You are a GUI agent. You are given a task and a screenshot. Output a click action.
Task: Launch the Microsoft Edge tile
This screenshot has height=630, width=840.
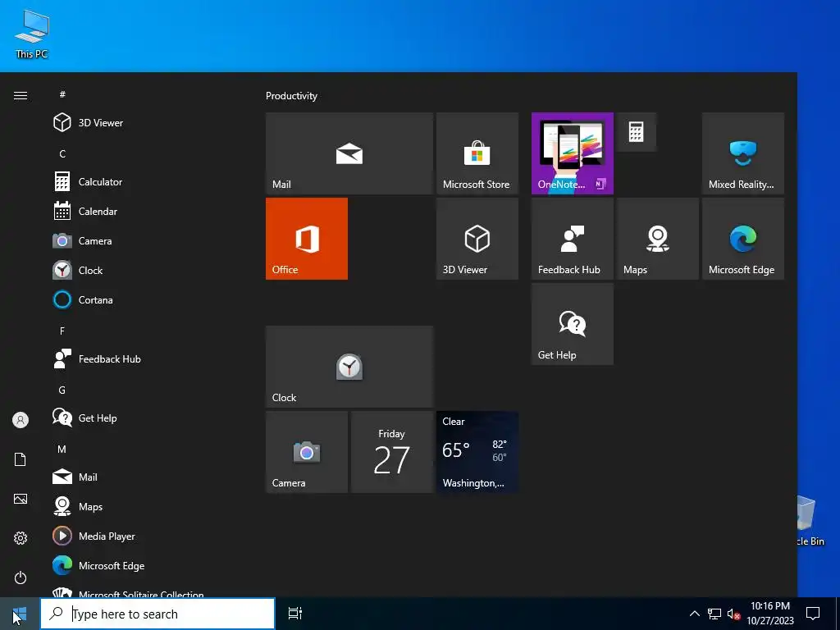point(743,239)
